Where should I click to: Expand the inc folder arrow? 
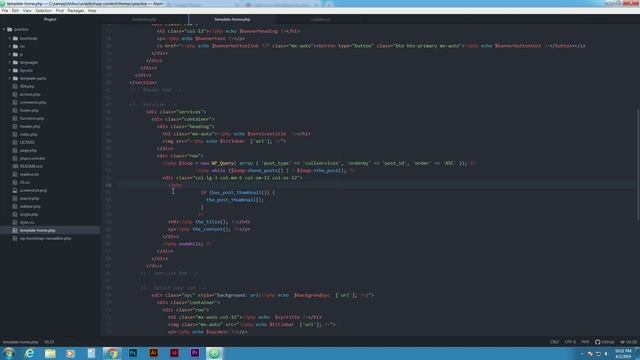pos(10,46)
